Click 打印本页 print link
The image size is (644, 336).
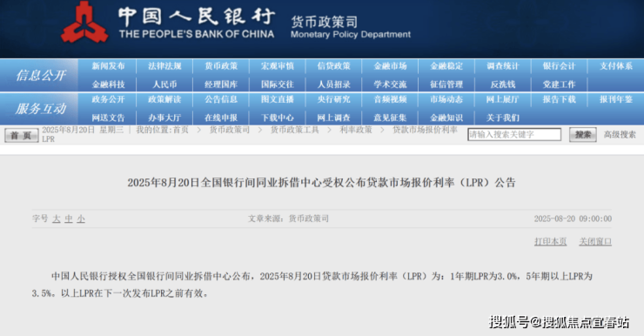click(x=550, y=241)
